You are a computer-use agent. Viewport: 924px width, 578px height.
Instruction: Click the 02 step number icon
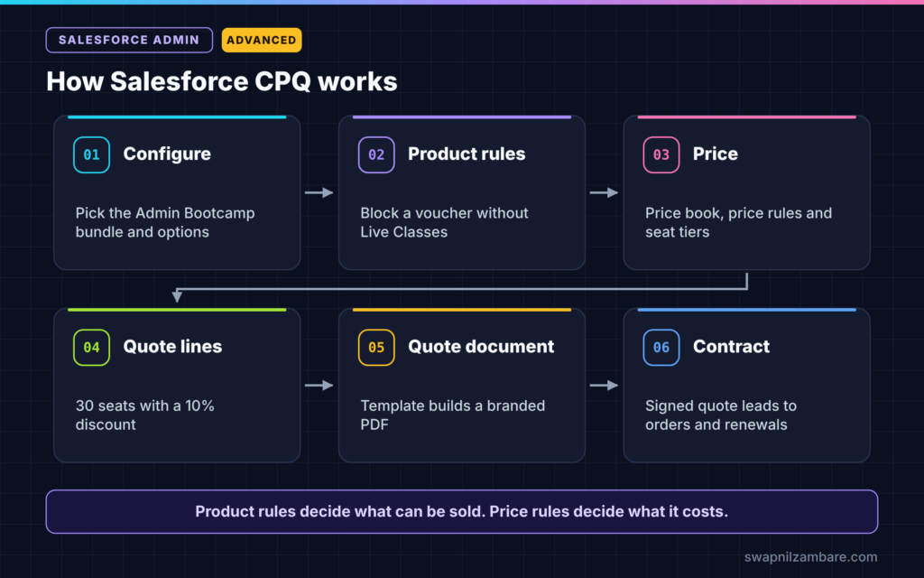(x=376, y=154)
